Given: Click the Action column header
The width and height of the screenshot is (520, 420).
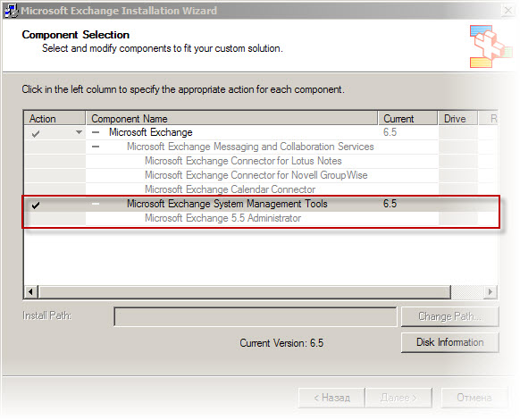Looking at the screenshot, I should click(x=55, y=119).
